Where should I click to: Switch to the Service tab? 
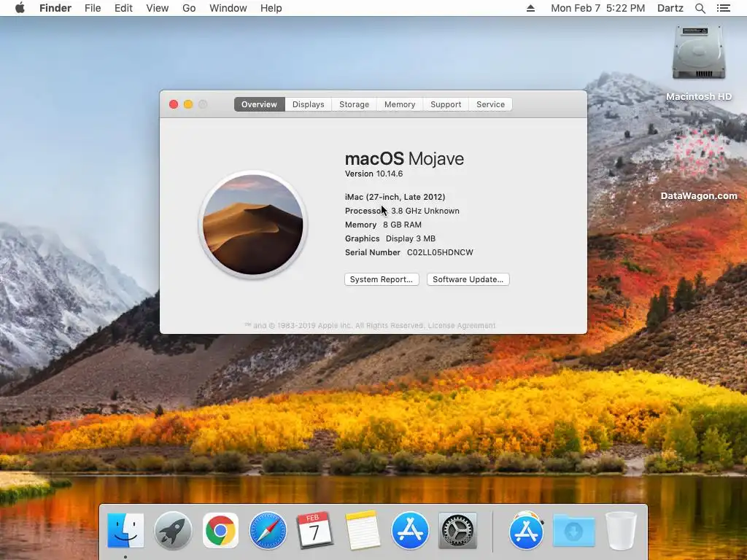[x=490, y=104]
